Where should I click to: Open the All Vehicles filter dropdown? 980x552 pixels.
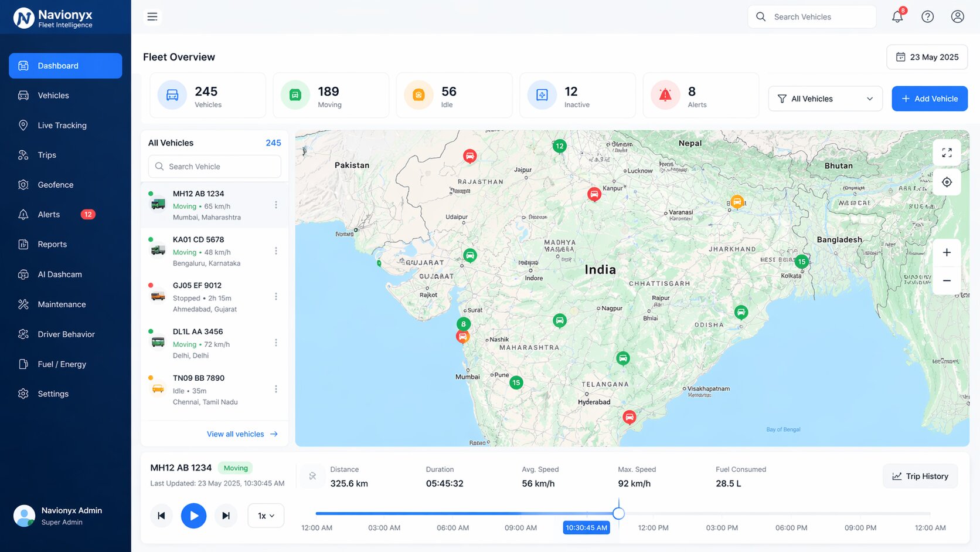click(x=825, y=99)
